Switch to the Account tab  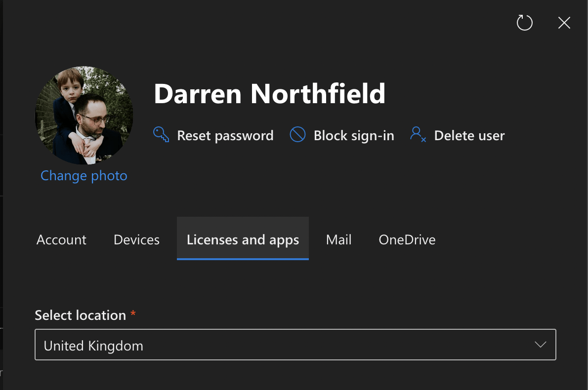62,240
